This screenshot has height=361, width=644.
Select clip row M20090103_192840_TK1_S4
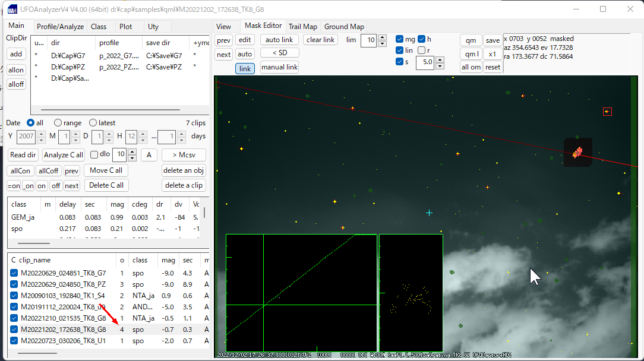[63, 296]
